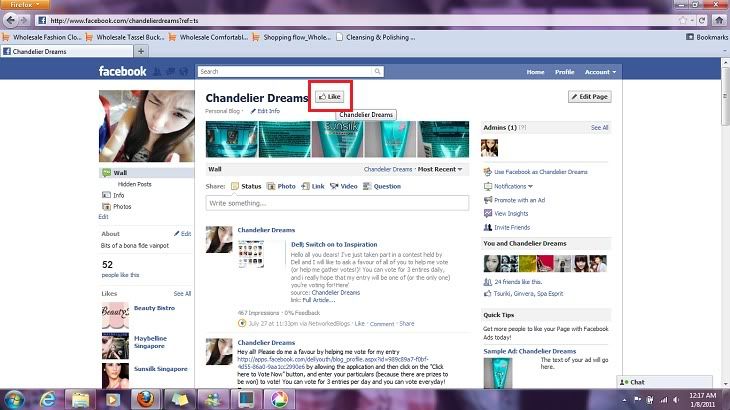
Task: Click the Sample Ad: Chandelier Dreams link
Action: pos(529,351)
